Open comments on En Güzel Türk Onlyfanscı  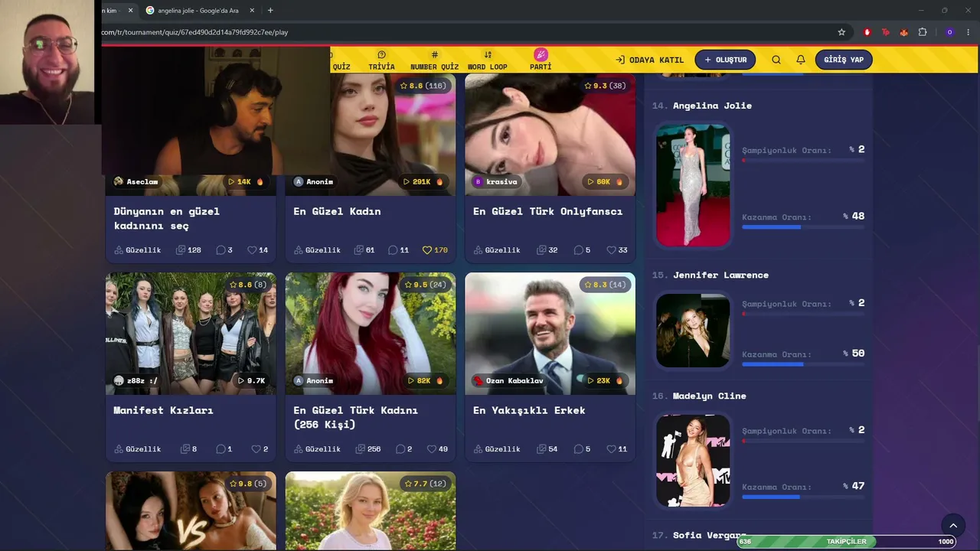(582, 250)
